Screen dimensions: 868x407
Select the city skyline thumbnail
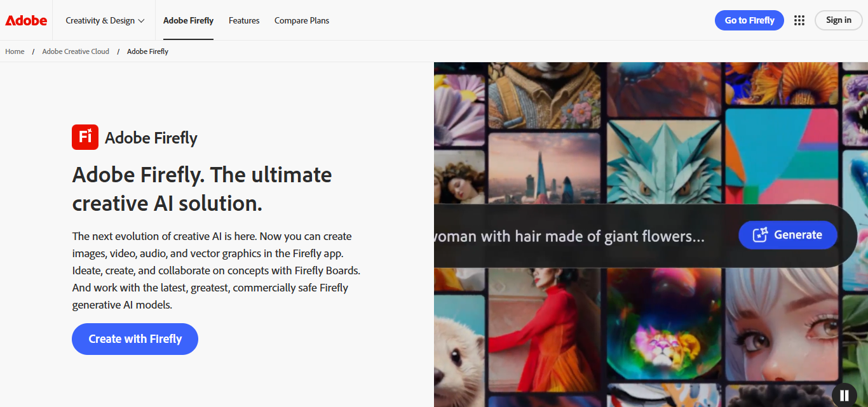coord(544,168)
